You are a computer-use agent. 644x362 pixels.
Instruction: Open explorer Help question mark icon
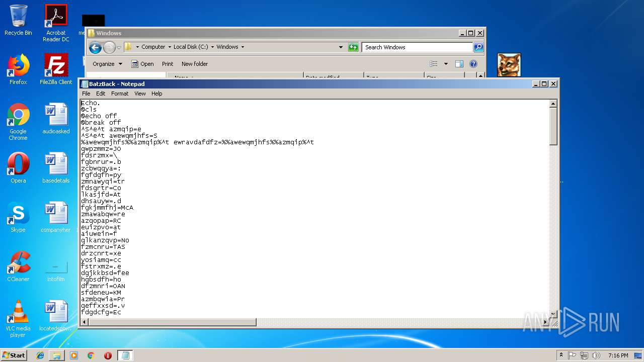pos(473,64)
